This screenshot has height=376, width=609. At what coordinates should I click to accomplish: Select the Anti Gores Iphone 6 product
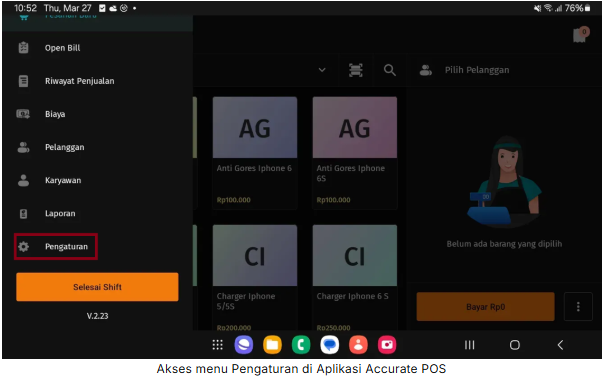click(255, 153)
